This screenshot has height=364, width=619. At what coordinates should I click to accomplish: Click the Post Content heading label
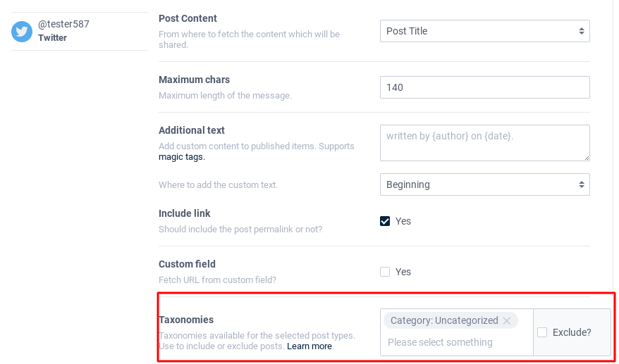pyautogui.click(x=188, y=18)
